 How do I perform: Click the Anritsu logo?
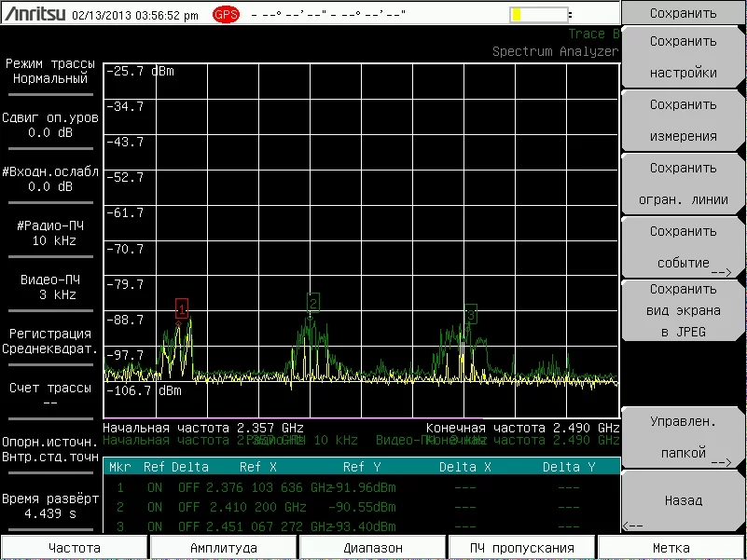35,15
